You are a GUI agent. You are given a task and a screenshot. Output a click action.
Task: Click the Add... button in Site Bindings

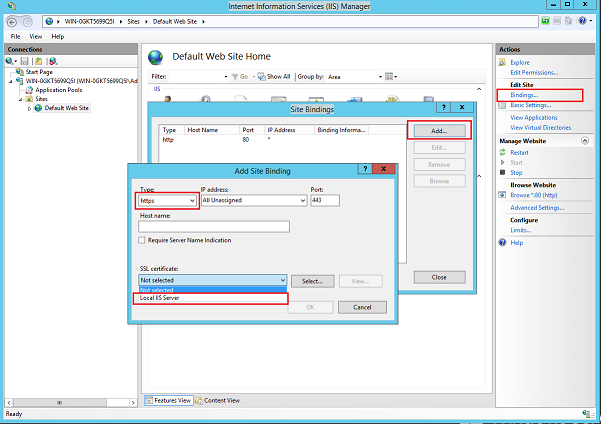(x=440, y=130)
